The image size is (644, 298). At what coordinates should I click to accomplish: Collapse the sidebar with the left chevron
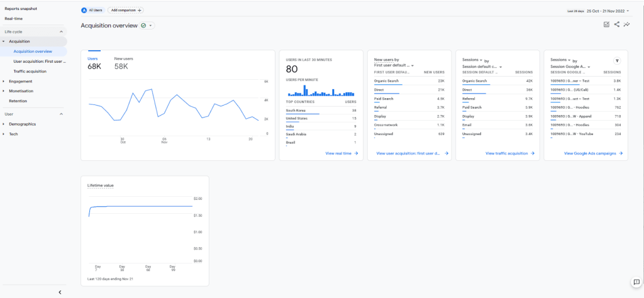(x=60, y=292)
